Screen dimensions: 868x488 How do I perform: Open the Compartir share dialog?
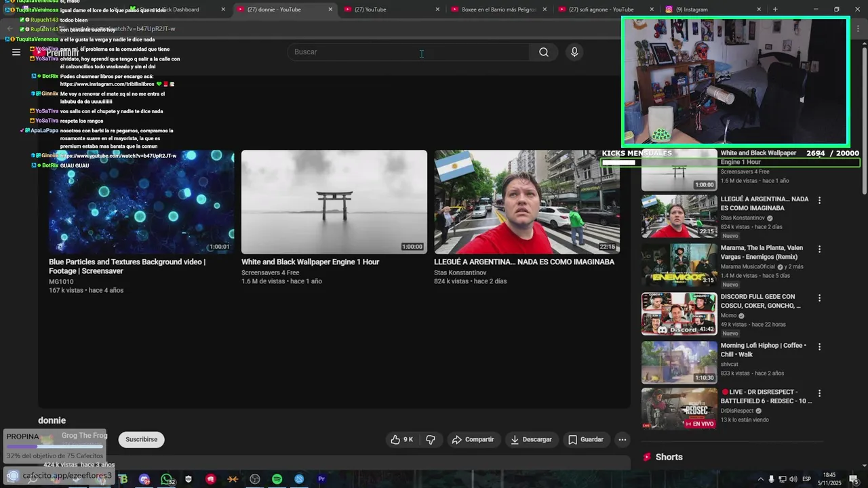coord(473,440)
